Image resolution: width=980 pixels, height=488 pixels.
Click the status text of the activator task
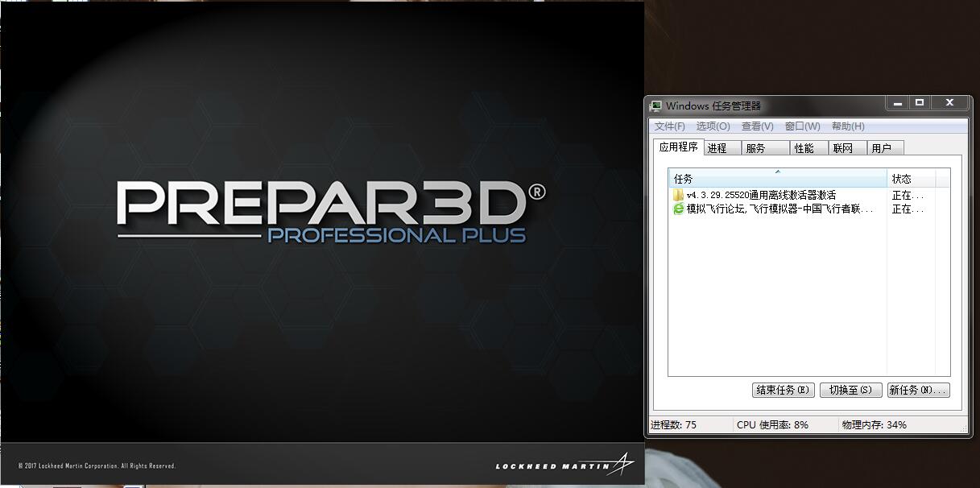pyautogui.click(x=908, y=195)
